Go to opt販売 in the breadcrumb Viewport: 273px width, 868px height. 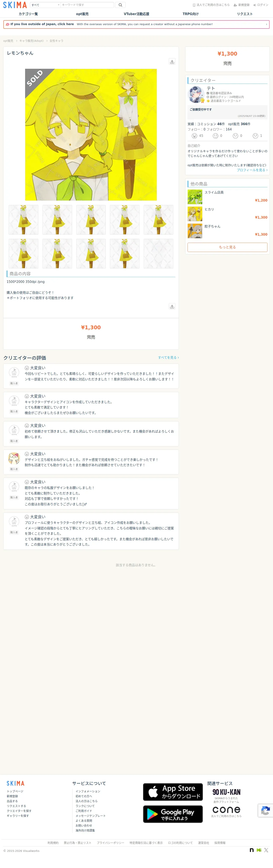9,41
